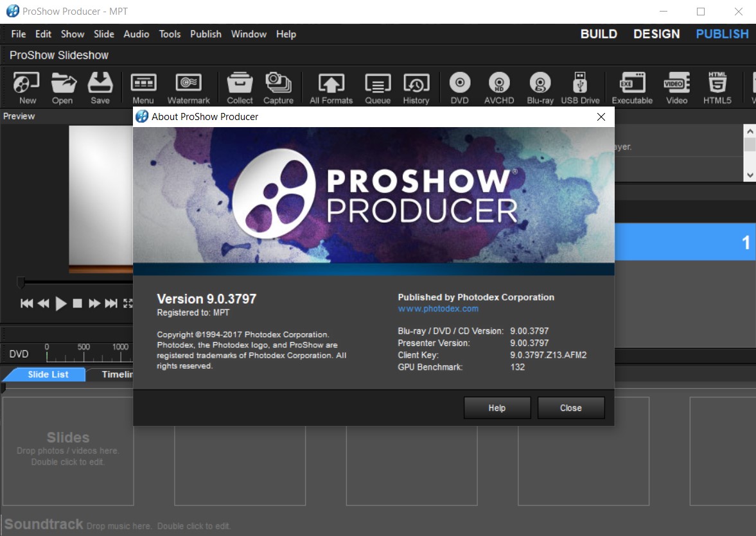Image resolution: width=756 pixels, height=536 pixels.
Task: Play the slideshow preview
Action: point(61,304)
